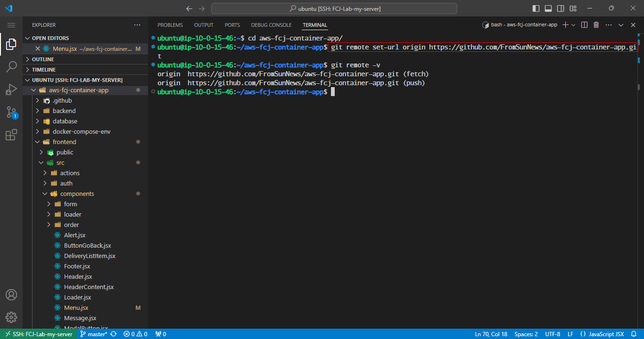Image resolution: width=644 pixels, height=339 pixels.
Task: Expand the Outline section
Action: (85, 59)
